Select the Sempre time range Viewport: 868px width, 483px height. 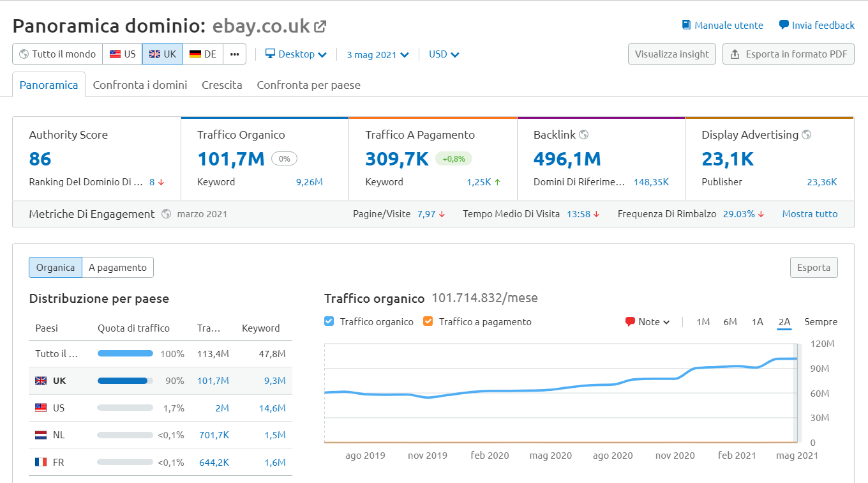821,322
